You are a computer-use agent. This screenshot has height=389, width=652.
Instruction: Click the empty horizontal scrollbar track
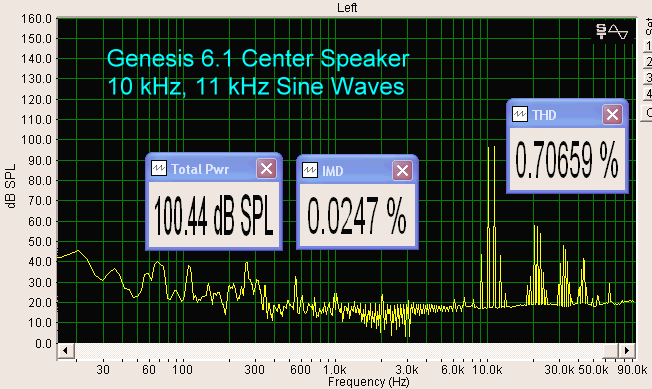pos(338,350)
